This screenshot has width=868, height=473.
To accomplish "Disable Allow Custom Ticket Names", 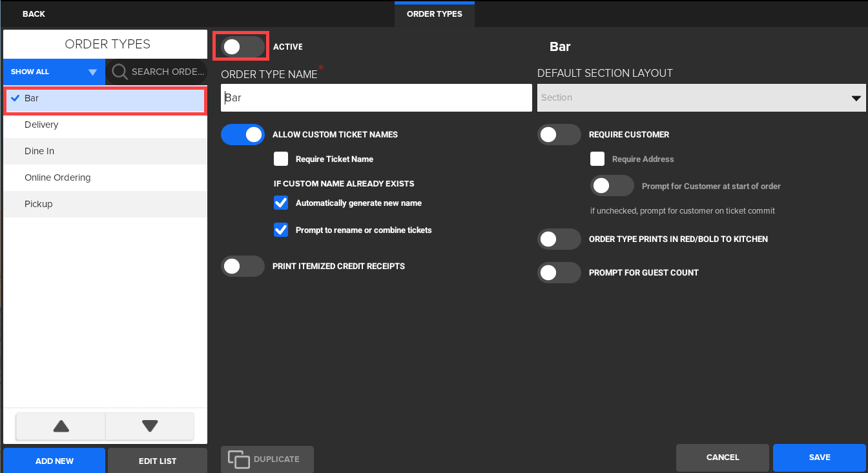I will pyautogui.click(x=243, y=134).
